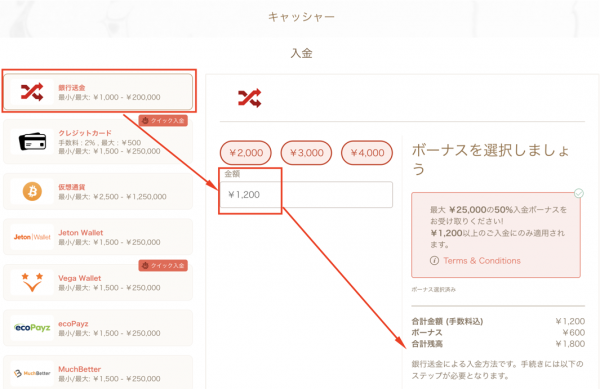Click the info icon beside Terms & Conditions
This screenshot has height=389, width=600.
tap(434, 261)
